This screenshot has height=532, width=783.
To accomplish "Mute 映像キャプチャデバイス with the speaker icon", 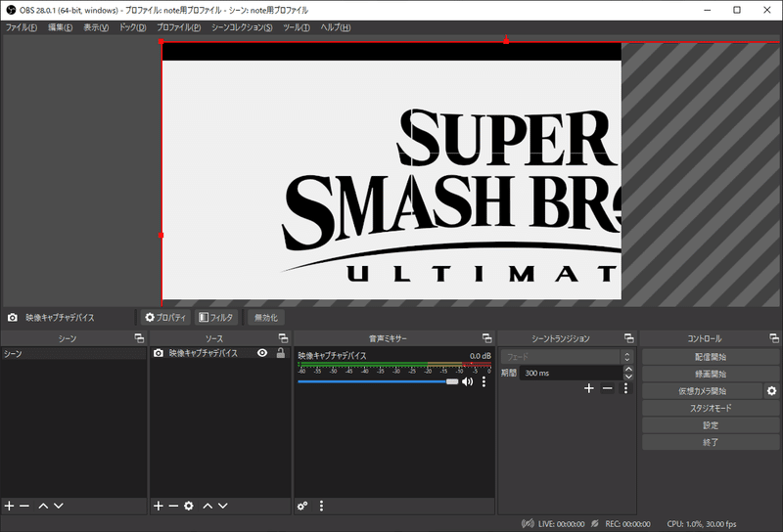I will pos(468,381).
